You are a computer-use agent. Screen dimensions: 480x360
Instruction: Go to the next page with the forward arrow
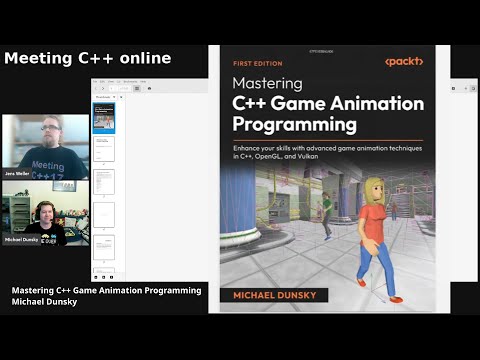coord(103,88)
